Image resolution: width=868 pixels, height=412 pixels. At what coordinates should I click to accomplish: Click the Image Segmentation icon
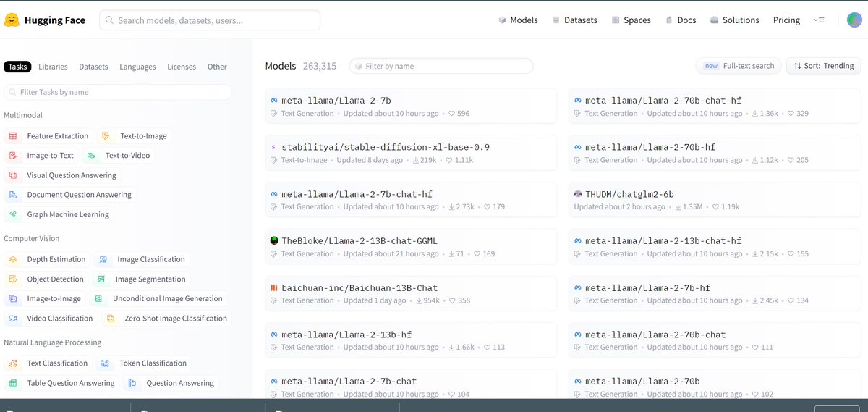click(x=102, y=279)
